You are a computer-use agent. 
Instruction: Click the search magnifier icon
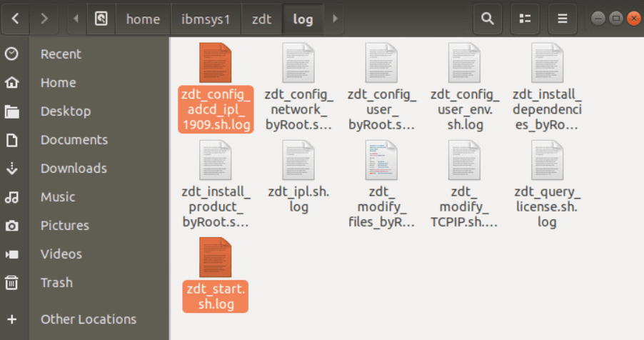click(x=488, y=19)
